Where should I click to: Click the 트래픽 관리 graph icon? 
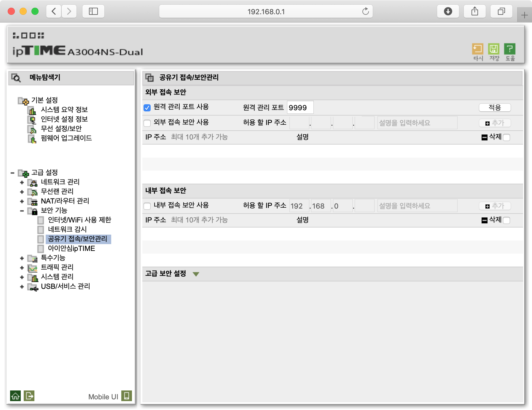tap(33, 268)
